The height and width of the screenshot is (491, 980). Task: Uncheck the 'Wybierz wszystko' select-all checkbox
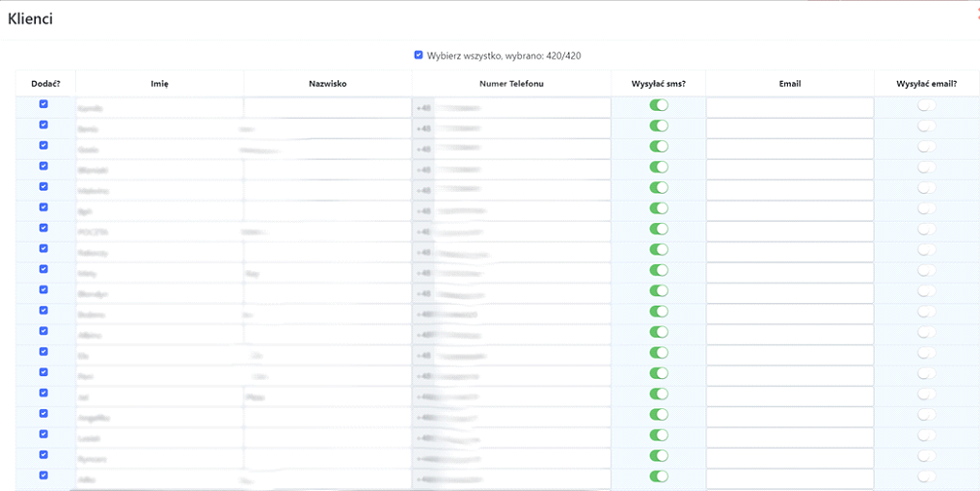pyautogui.click(x=419, y=56)
